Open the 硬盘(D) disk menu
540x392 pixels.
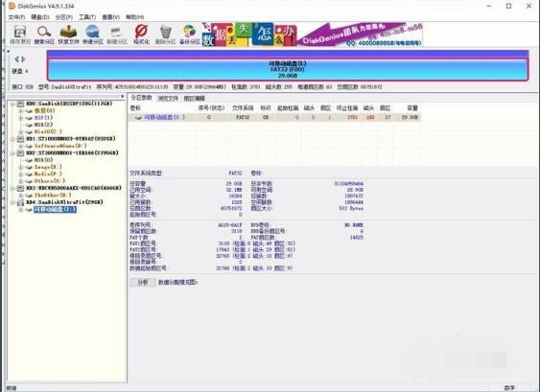click(40, 17)
